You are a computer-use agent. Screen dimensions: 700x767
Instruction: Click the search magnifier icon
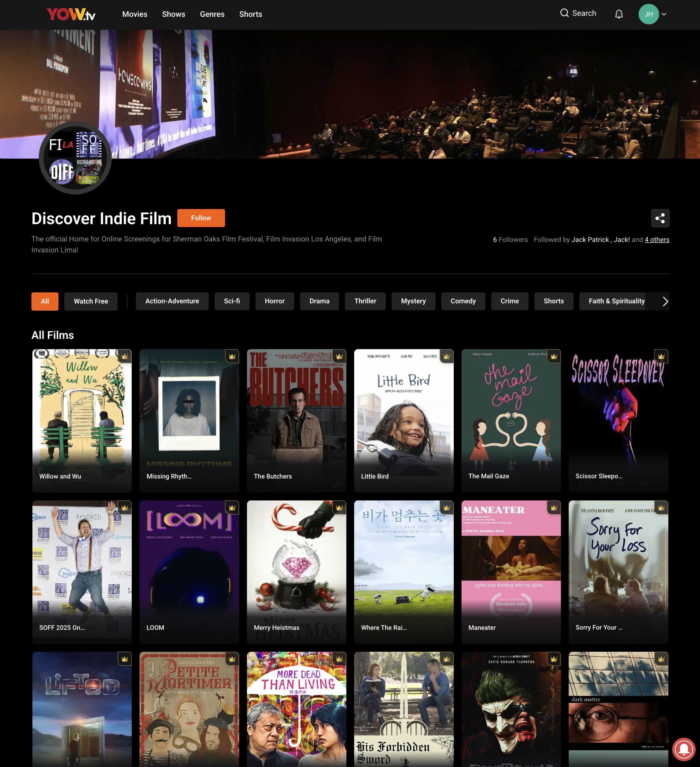coord(564,13)
